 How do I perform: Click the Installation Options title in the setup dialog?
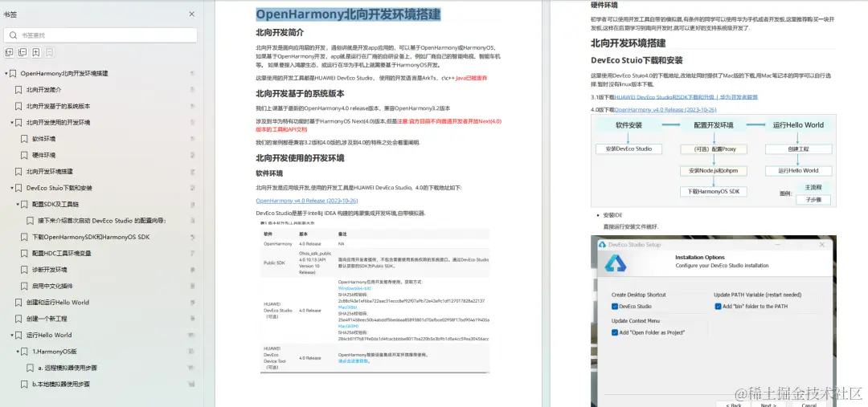click(x=700, y=257)
